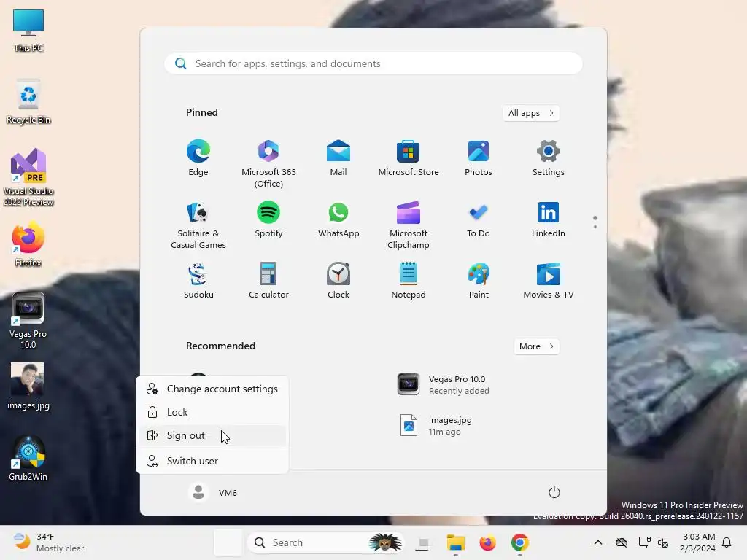
Task: Select Visual Studio 2022 Preview desktop shortcut
Action: click(28, 177)
